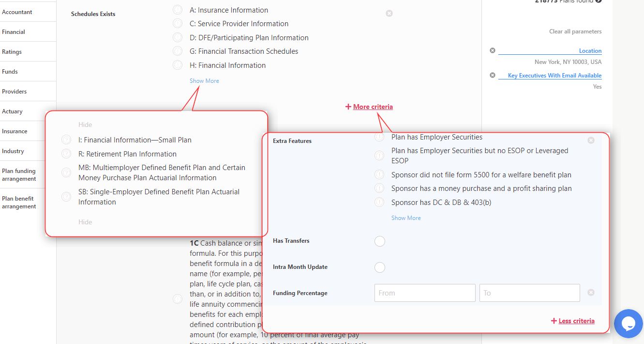Screen dimensions: 644x344
Task: Open the Location parameter link
Action: (590, 51)
